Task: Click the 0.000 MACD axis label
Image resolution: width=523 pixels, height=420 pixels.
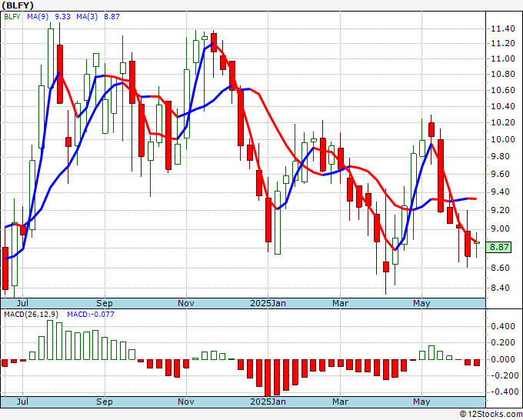Action: 503,360
